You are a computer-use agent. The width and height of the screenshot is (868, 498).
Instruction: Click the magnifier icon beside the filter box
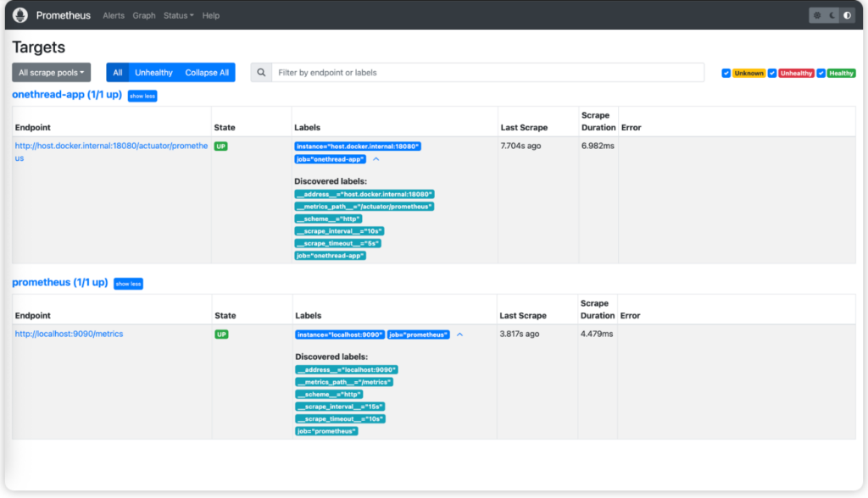tap(261, 73)
